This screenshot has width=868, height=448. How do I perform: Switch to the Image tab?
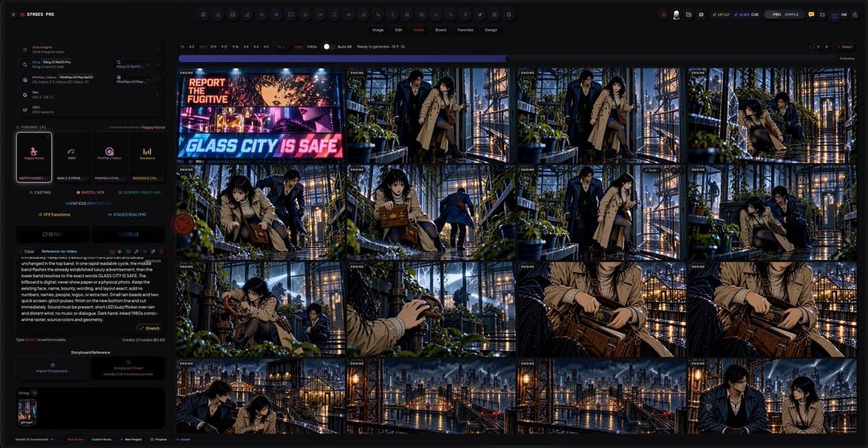point(378,30)
